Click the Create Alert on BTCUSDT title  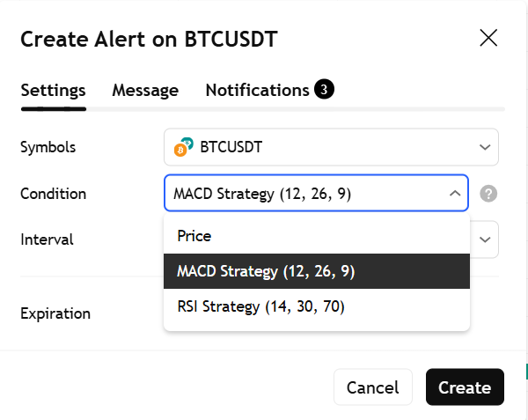click(149, 39)
